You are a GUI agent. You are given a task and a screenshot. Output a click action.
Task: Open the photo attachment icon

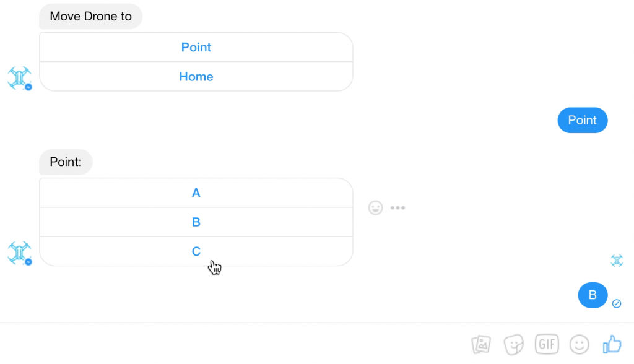click(x=481, y=344)
